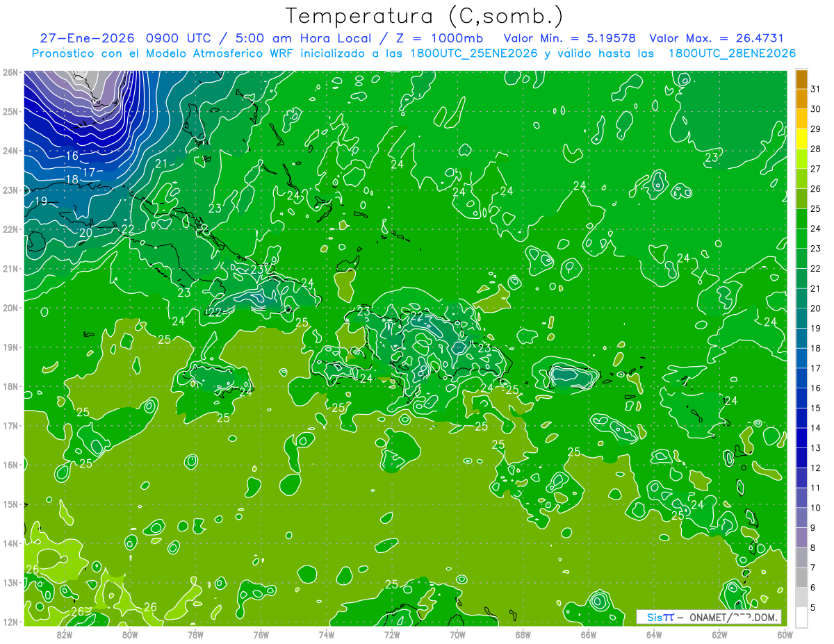Image resolution: width=834 pixels, height=644 pixels.
Task: Pick the purple legend swatch between 9 and 10
Action: click(x=802, y=517)
